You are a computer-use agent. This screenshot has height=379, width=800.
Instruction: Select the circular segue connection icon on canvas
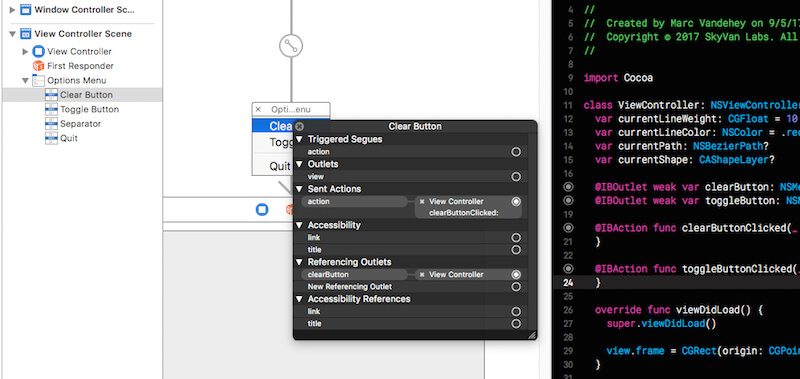click(x=291, y=46)
